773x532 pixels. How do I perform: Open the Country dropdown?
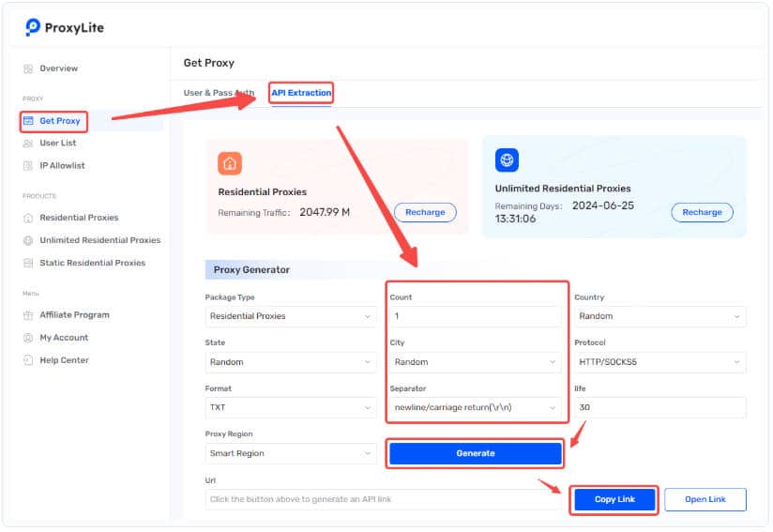[659, 316]
